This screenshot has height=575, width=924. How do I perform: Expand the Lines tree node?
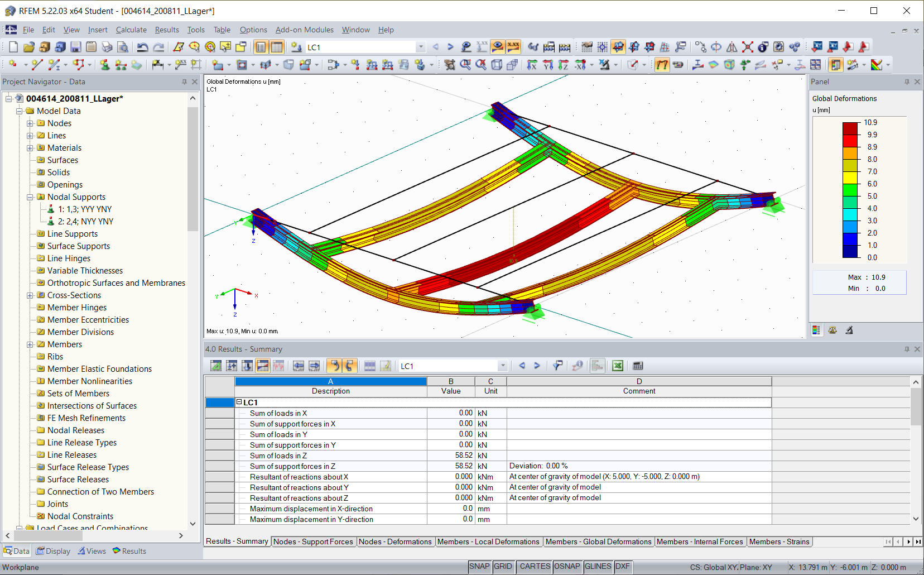[x=30, y=136]
